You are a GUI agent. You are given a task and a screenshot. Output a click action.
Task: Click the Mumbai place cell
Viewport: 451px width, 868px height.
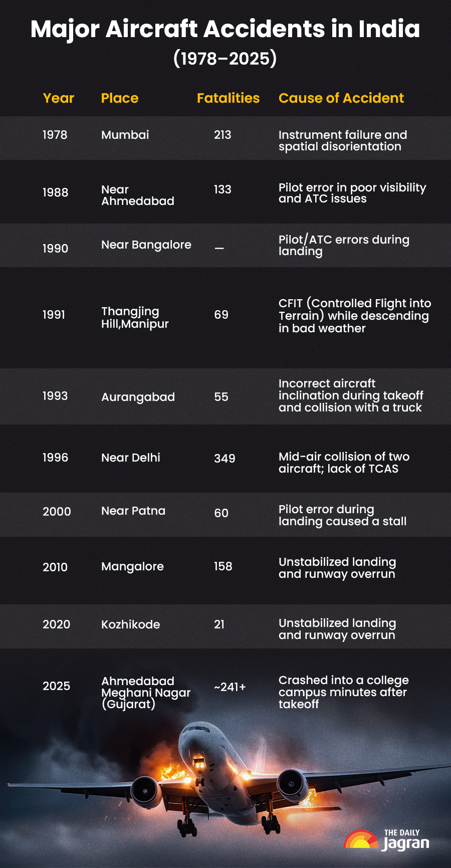[125, 135]
